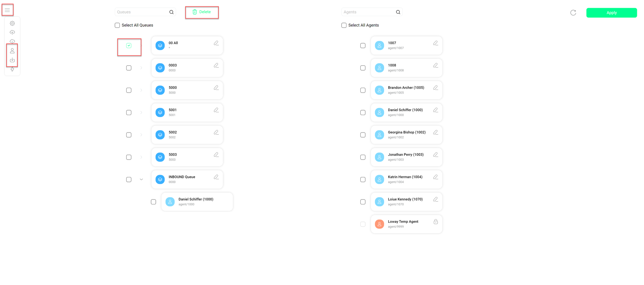Check Select All Queues

pos(117,25)
